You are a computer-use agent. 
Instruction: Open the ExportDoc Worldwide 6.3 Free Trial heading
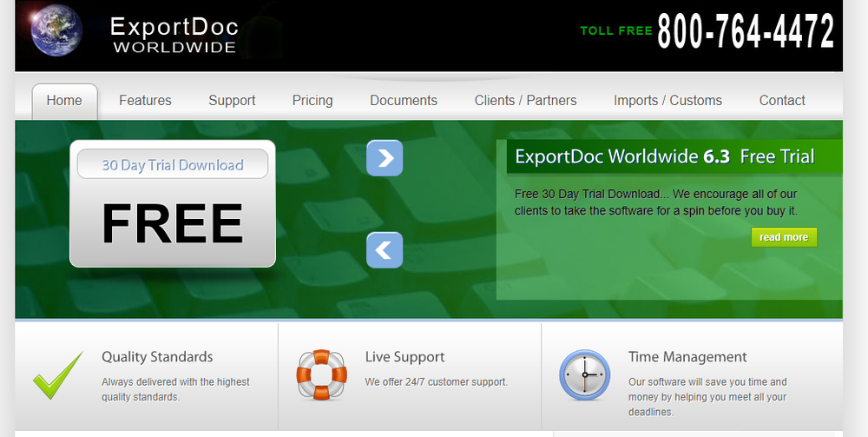(664, 156)
